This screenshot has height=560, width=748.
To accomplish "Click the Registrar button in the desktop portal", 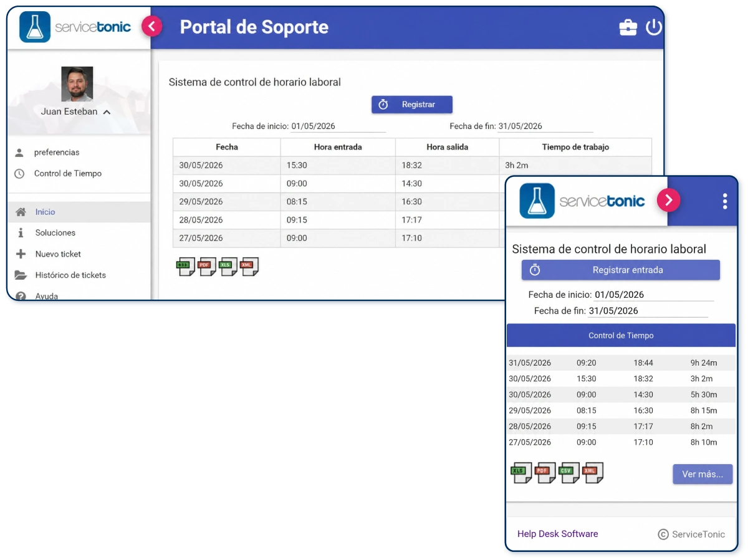I will tap(412, 105).
